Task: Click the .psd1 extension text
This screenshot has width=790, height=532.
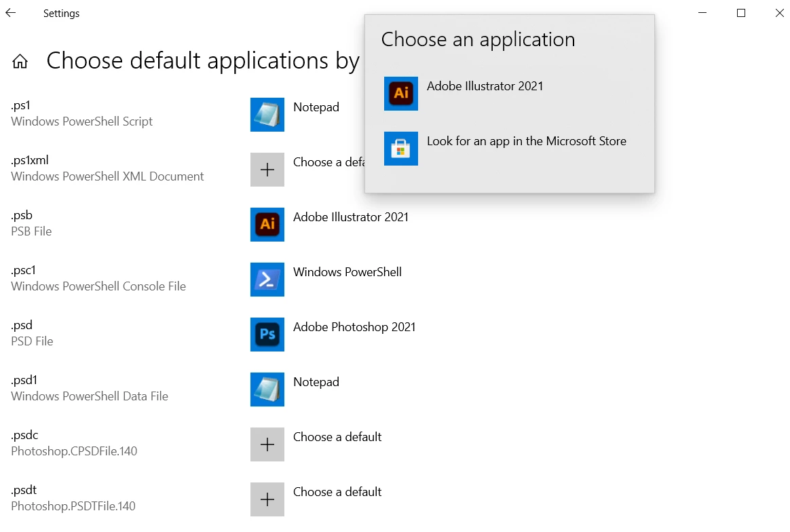Action: coord(24,380)
